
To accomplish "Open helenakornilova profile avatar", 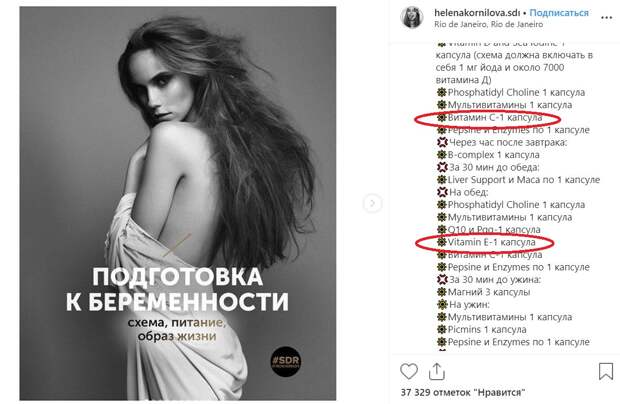I will click(x=412, y=18).
